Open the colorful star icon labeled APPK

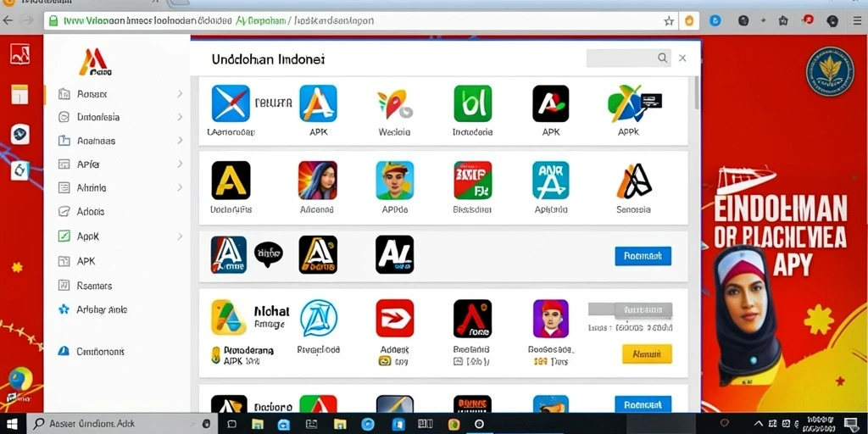(x=628, y=103)
